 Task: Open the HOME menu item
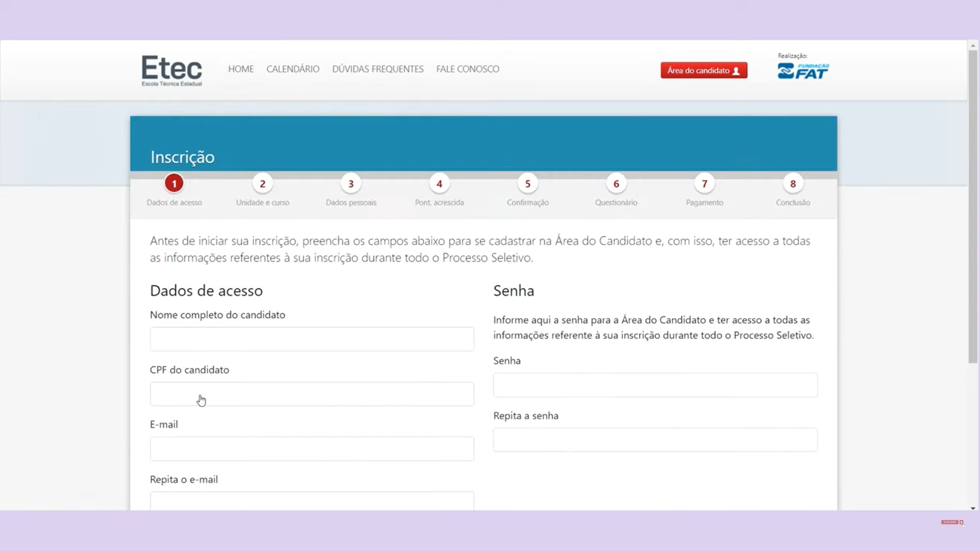pos(241,69)
